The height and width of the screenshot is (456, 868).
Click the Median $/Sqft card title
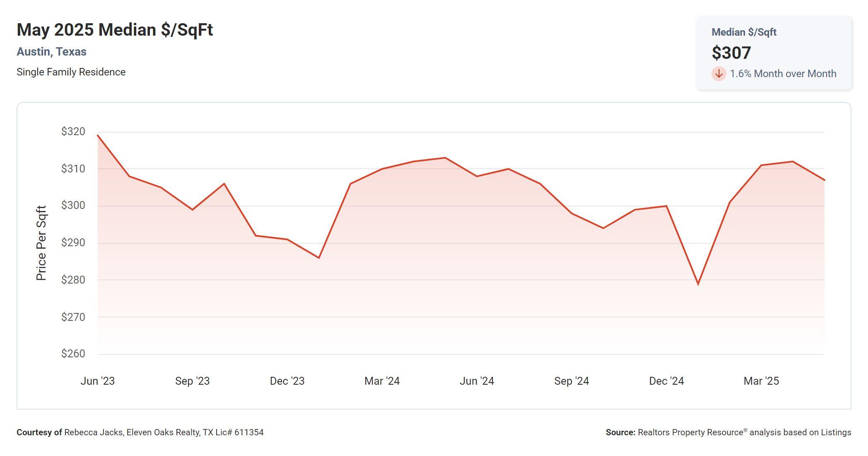[x=744, y=32]
